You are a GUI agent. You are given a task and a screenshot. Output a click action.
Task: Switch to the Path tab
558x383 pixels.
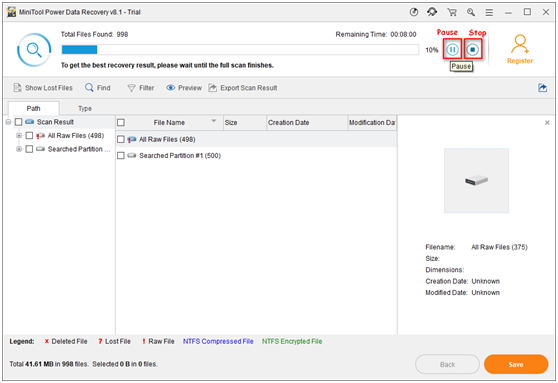[33, 108]
